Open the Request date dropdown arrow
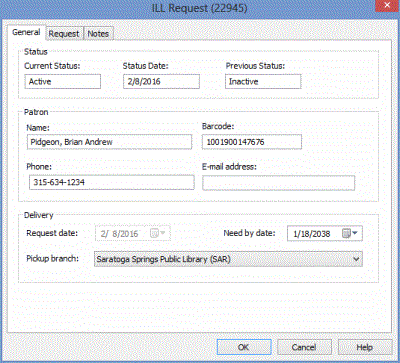400x363 pixels. [163, 233]
